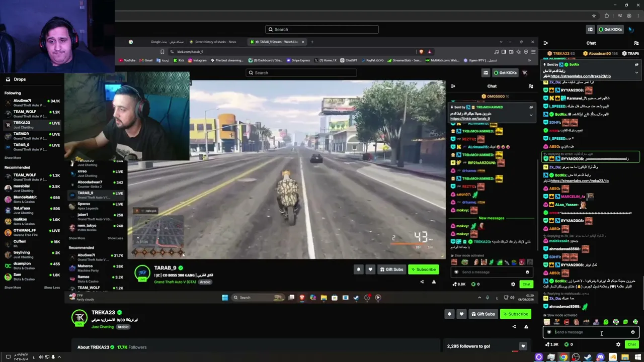Bookmark this page with the browser star icon

click(594, 16)
